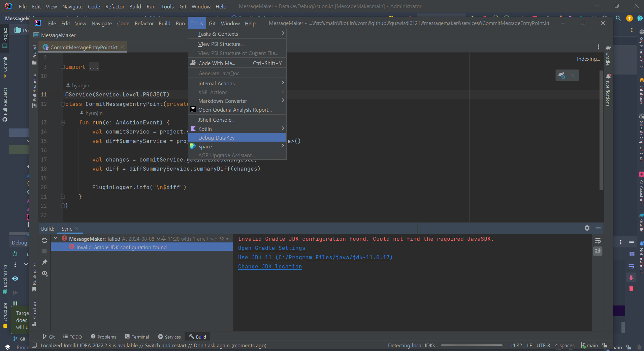
Task: Toggle soft-wrap in build output
Action: point(598,241)
